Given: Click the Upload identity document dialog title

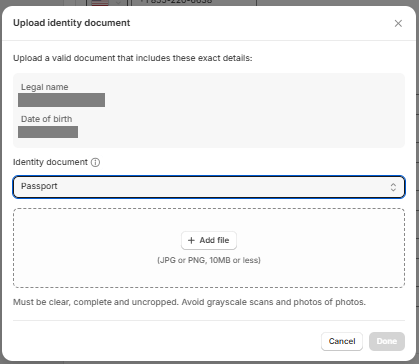Looking at the screenshot, I should (72, 23).
